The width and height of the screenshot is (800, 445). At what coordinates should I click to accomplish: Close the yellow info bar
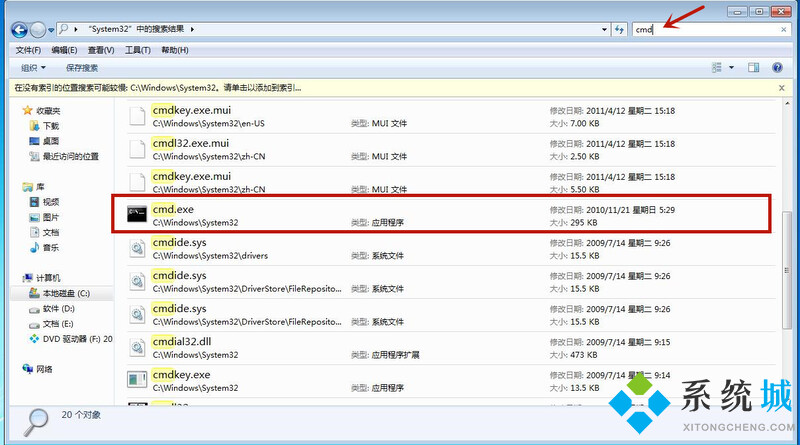[782, 88]
